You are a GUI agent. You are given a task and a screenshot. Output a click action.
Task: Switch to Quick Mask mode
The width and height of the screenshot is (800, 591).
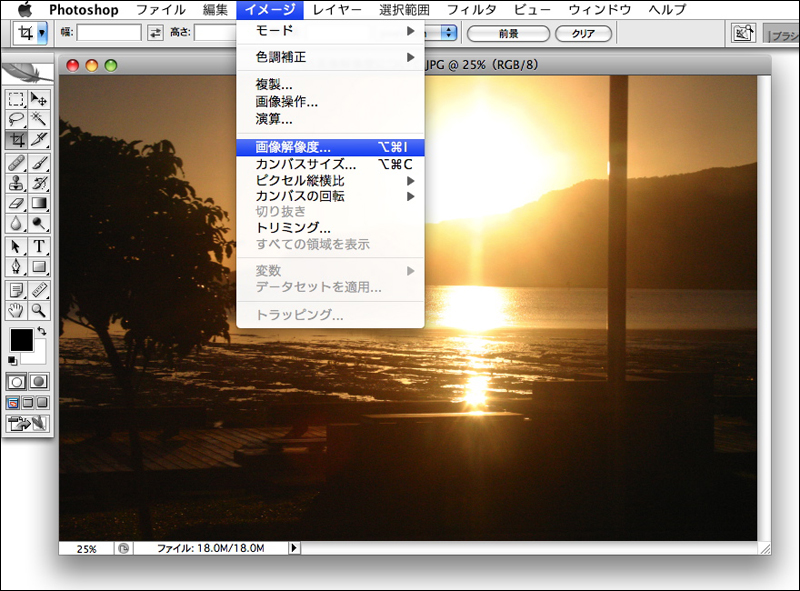click(39, 381)
